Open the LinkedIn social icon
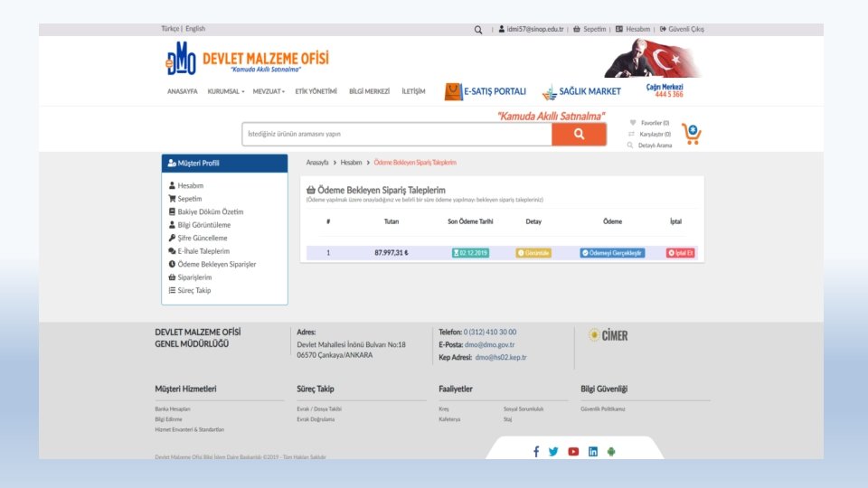Screen dimensions: 868x488 (x=593, y=452)
